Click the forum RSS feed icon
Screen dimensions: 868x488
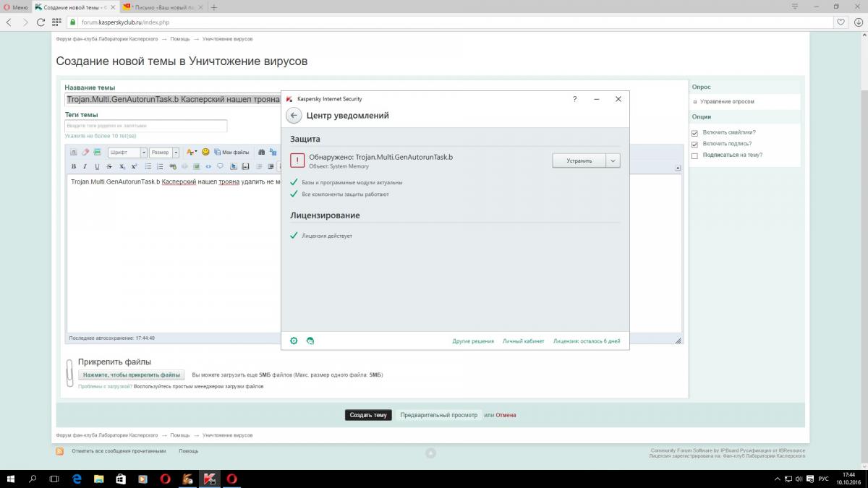coord(59,450)
